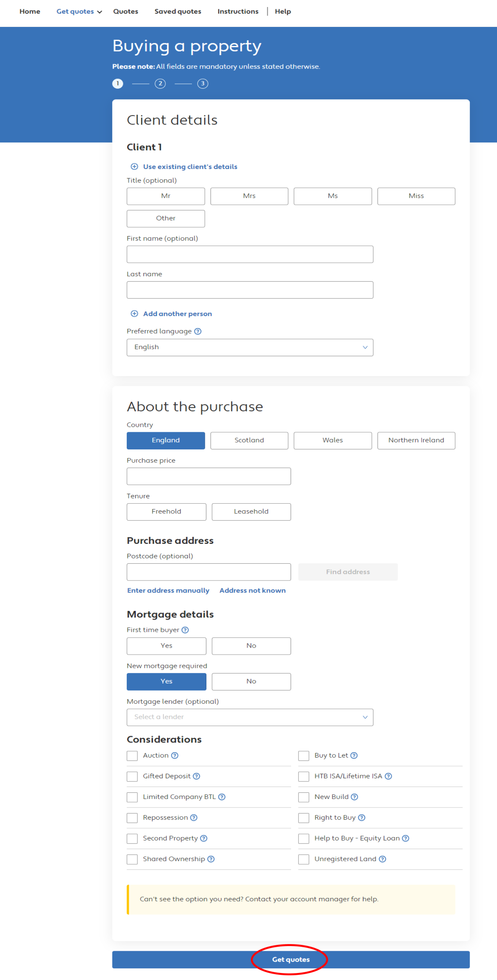Click help icon beside Buy to Let

(x=354, y=755)
